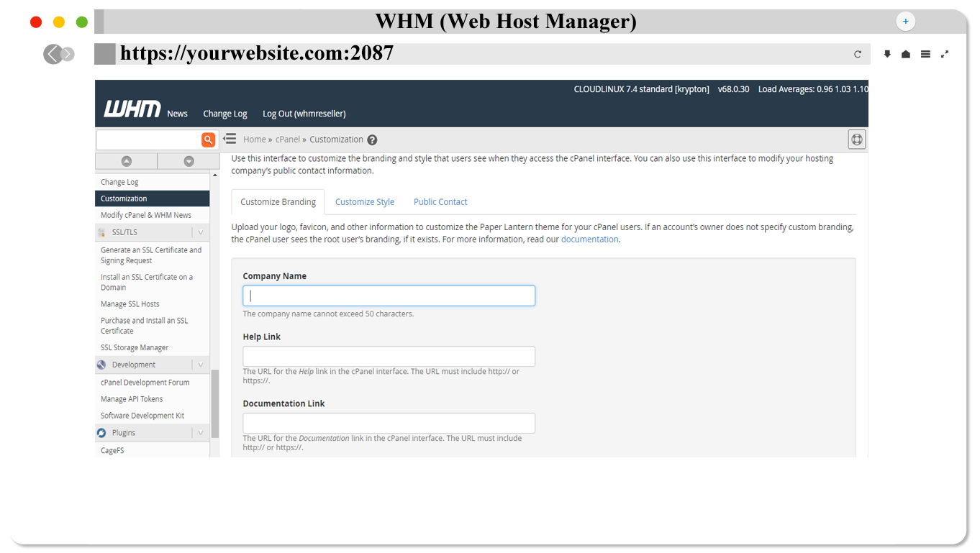980x553 pixels.
Task: Collapse the Development section chevron
Action: [201, 365]
